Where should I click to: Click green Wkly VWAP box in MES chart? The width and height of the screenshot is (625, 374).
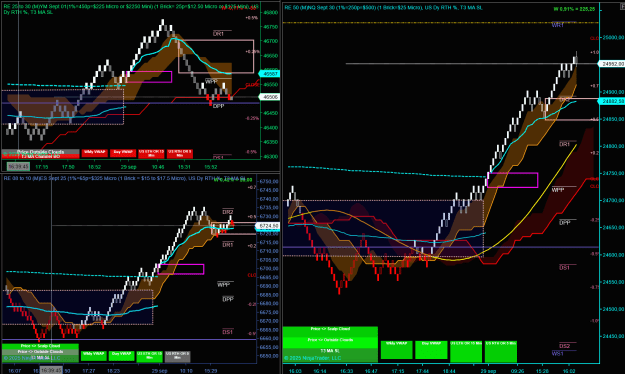94,356
